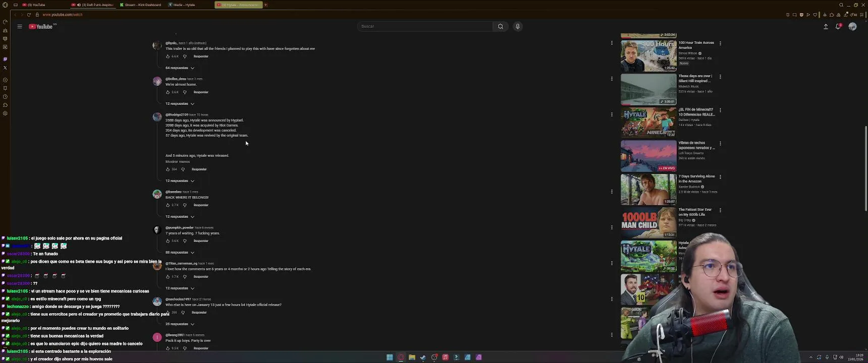Open YouTube notifications bell

pos(838,26)
